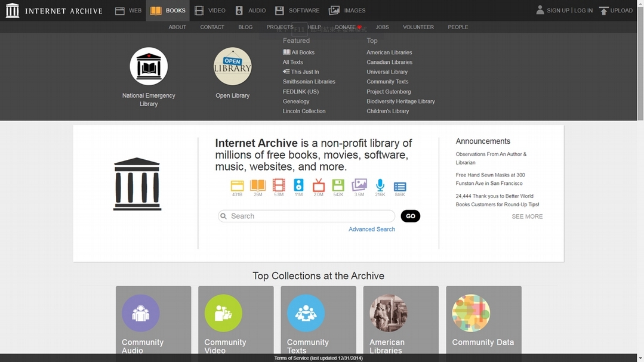
Task: Open 24,444 Thank yous announcement
Action: click(497, 200)
